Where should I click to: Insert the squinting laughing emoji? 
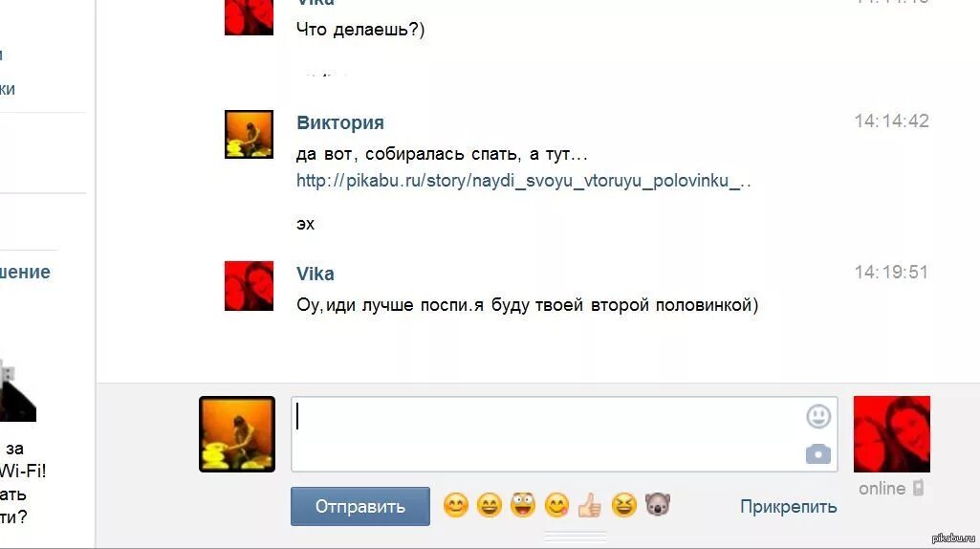tap(623, 505)
